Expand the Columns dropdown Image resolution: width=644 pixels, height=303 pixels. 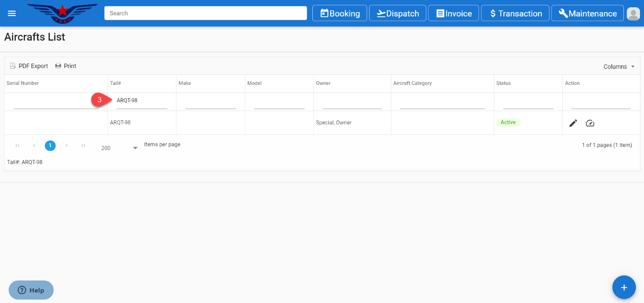click(x=619, y=67)
